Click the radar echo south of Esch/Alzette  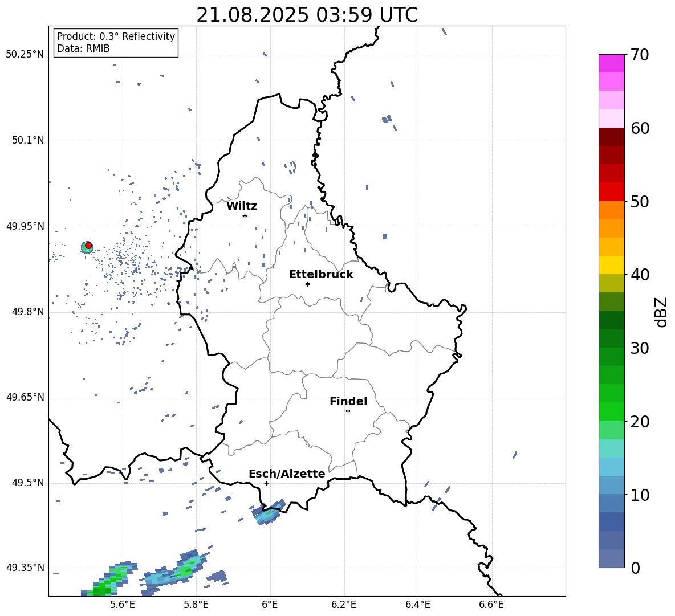pyautogui.click(x=269, y=512)
